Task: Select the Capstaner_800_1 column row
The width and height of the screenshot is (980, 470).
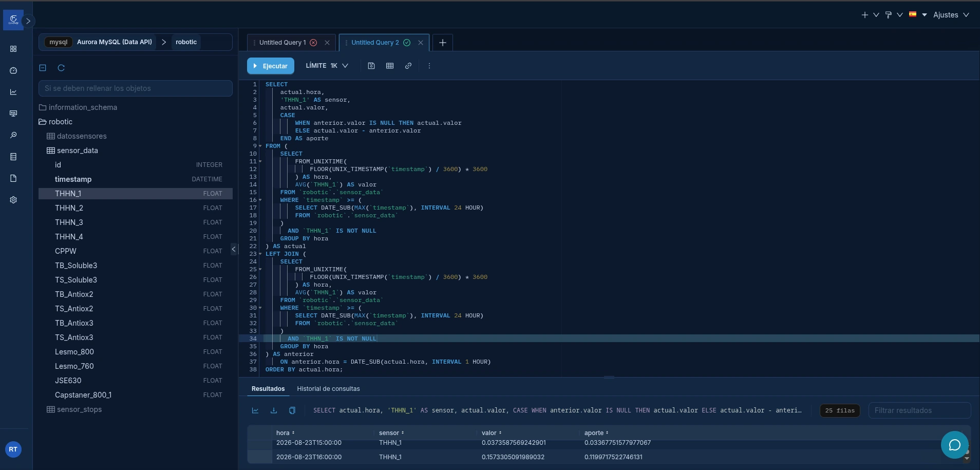Action: click(x=136, y=395)
